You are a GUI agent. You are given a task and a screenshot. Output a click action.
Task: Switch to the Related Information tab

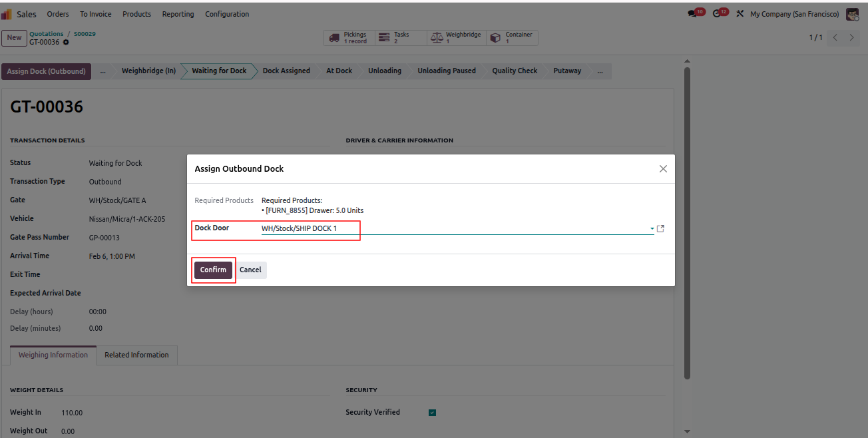click(136, 355)
